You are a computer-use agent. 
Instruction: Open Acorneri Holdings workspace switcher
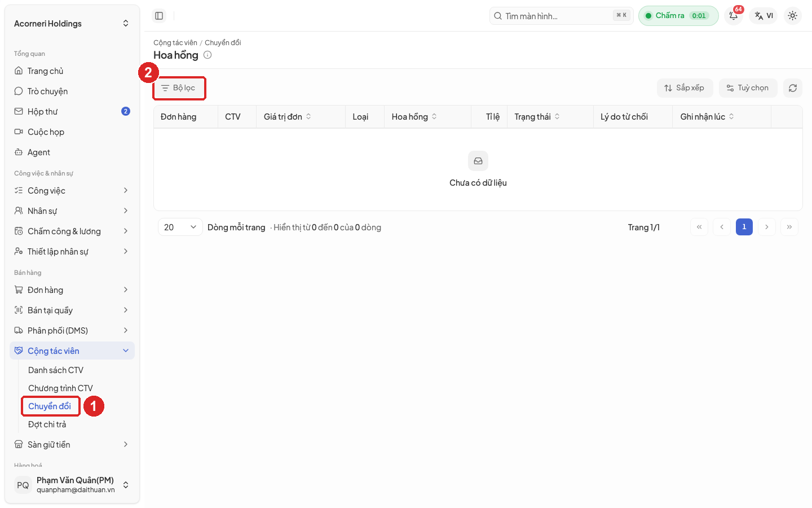point(72,24)
